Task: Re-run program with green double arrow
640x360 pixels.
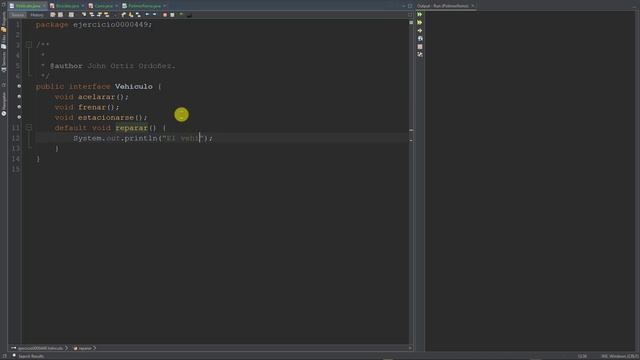Action: [420, 14]
